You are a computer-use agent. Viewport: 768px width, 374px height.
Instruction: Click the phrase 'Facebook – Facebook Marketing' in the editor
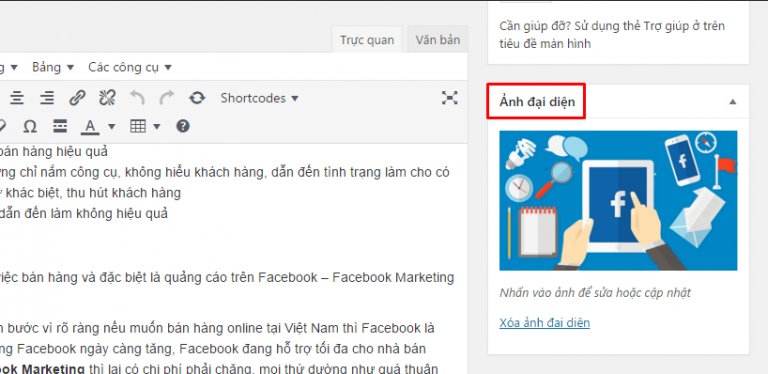point(356,278)
